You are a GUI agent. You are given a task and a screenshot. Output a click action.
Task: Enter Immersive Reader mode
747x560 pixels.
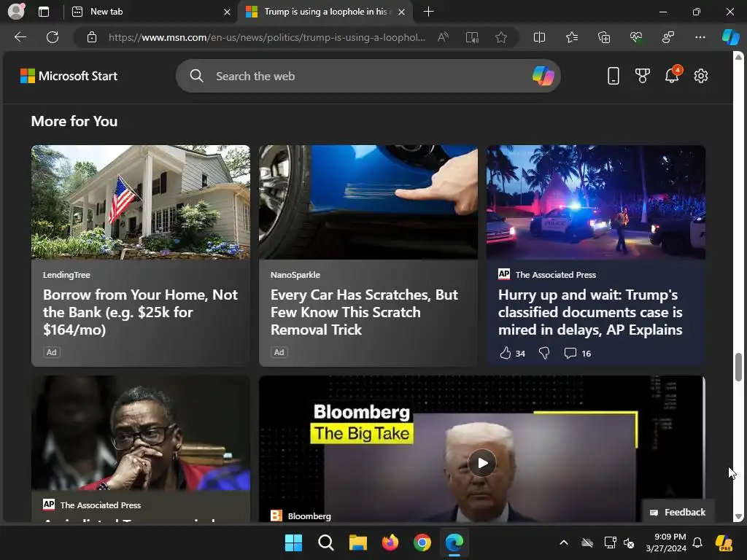(x=472, y=37)
